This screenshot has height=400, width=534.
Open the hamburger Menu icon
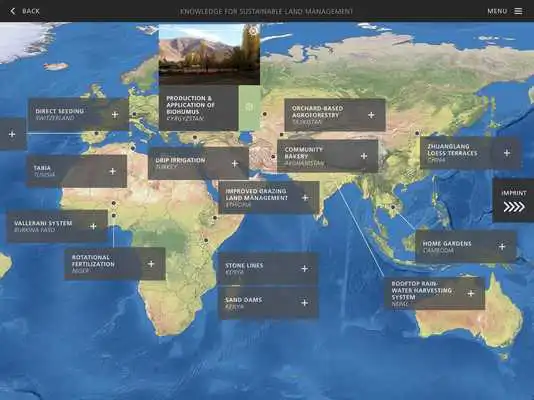518,11
